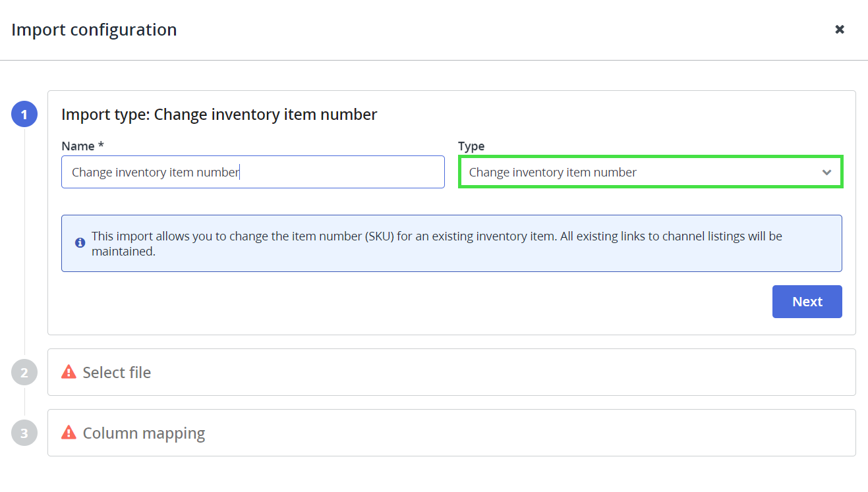Click the info icon in blue banner
868x492 pixels.
[80, 243]
